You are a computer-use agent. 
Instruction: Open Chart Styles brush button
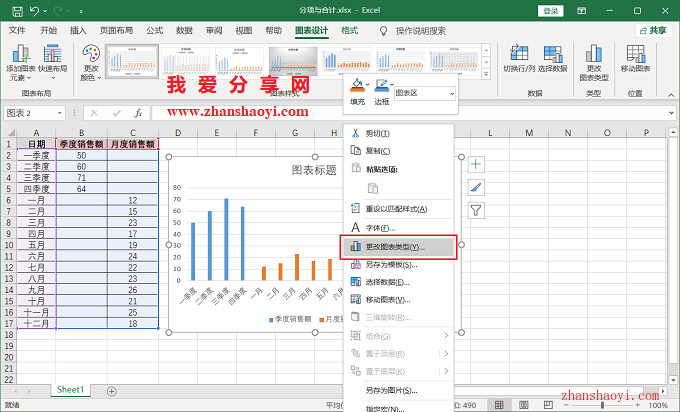coord(476,188)
